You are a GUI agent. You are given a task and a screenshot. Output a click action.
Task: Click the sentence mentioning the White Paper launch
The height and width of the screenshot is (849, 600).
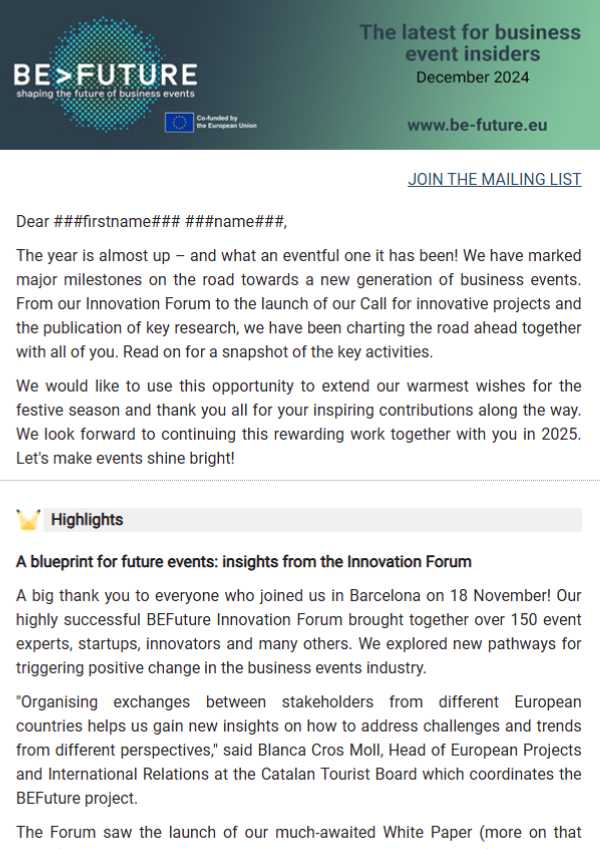click(299, 832)
